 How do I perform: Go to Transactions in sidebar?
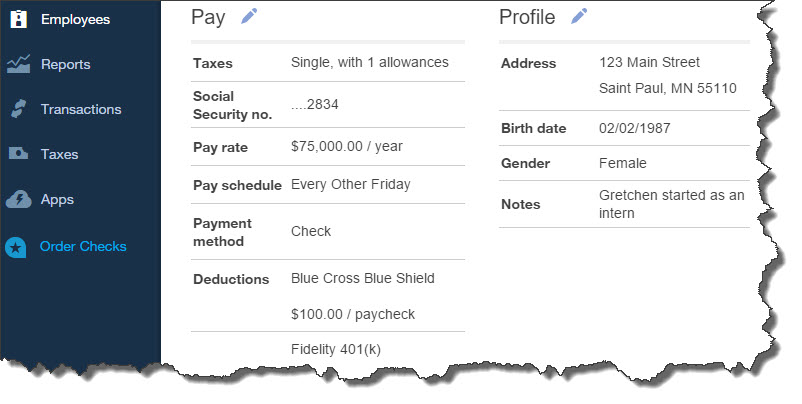click(x=81, y=109)
